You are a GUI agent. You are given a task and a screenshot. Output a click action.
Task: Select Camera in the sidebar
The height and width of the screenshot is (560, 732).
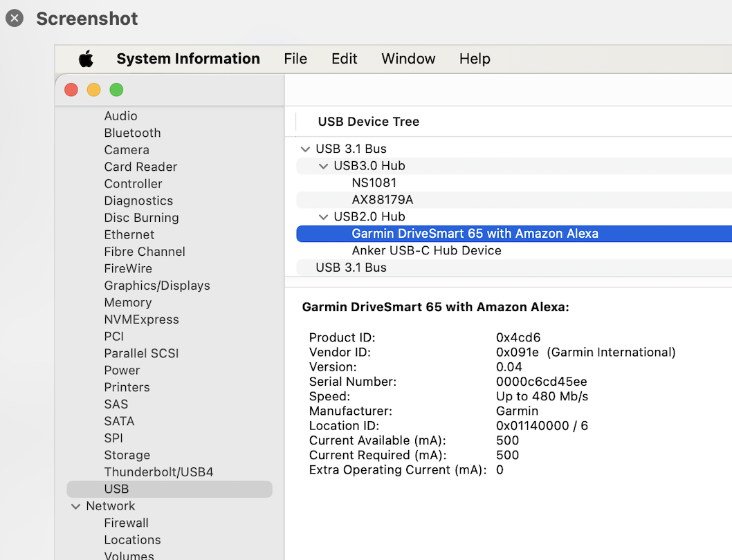[127, 150]
